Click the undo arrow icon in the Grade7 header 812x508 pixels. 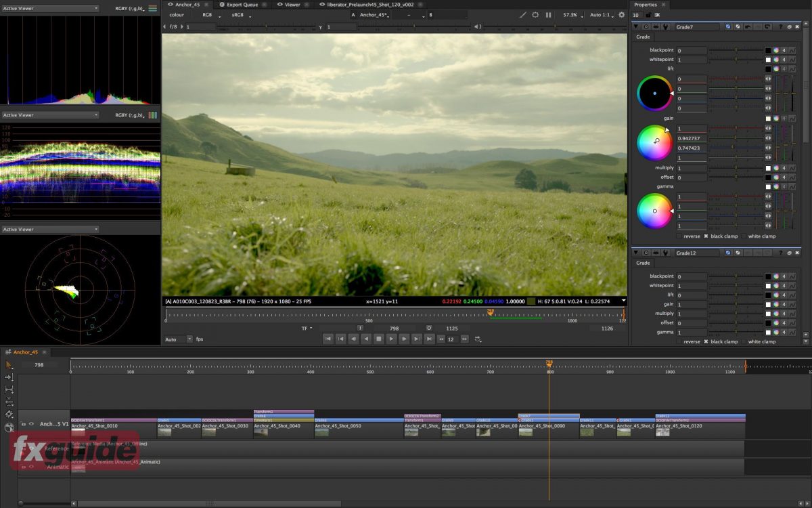tap(748, 26)
